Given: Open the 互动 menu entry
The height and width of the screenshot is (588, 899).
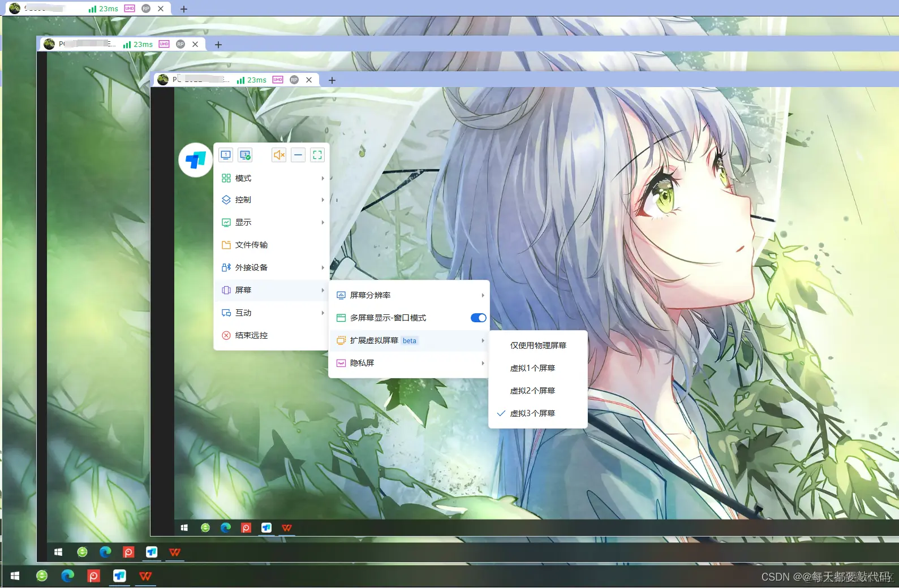Looking at the screenshot, I should pyautogui.click(x=272, y=313).
